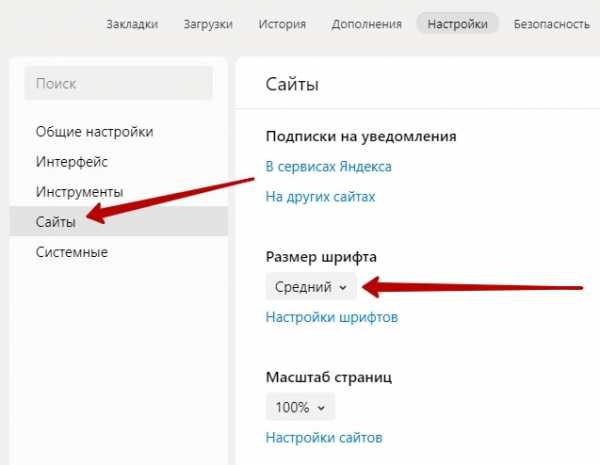Image resolution: width=600 pixels, height=465 pixels.
Task: Open the Закладки tab
Action: (132, 24)
